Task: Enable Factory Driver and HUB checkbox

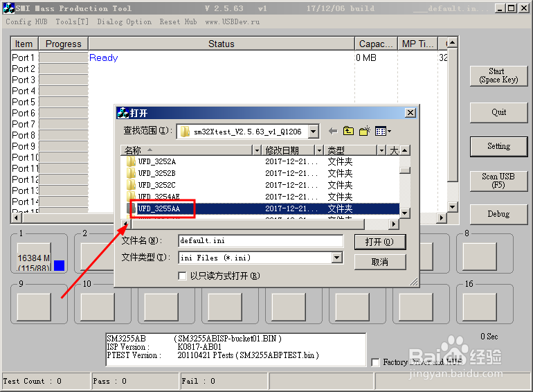Action: click(376, 362)
